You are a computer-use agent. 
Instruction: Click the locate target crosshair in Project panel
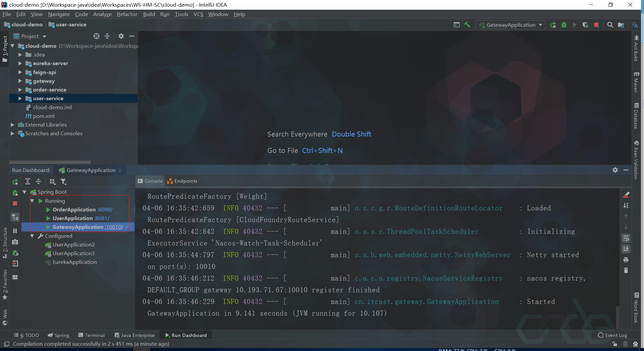[96, 36]
